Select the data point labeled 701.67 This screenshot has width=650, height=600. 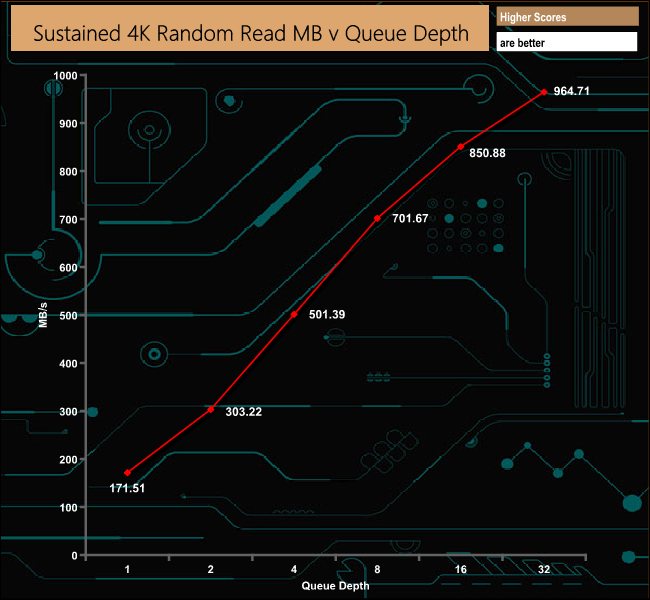tap(377, 218)
